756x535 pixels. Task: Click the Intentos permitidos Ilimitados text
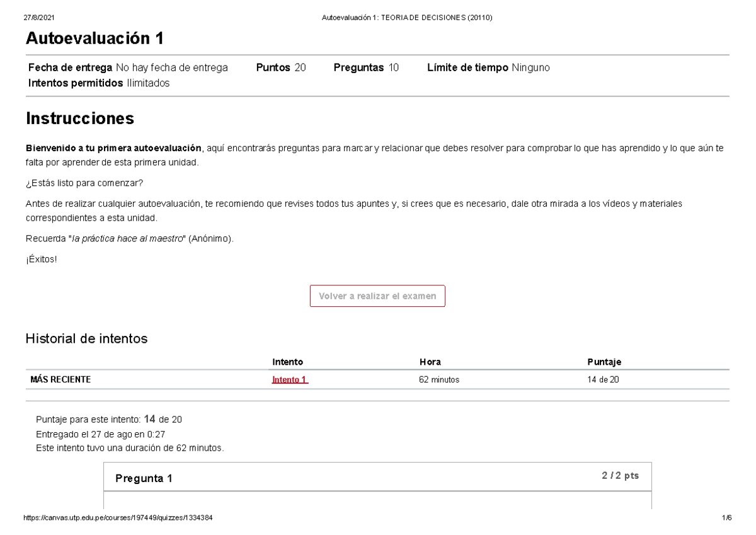click(x=99, y=83)
